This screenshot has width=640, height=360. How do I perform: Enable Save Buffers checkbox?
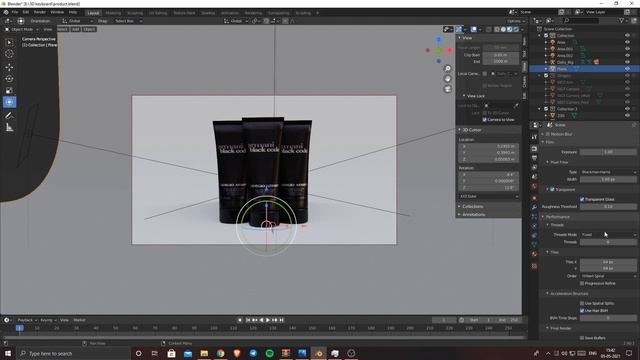click(x=582, y=338)
